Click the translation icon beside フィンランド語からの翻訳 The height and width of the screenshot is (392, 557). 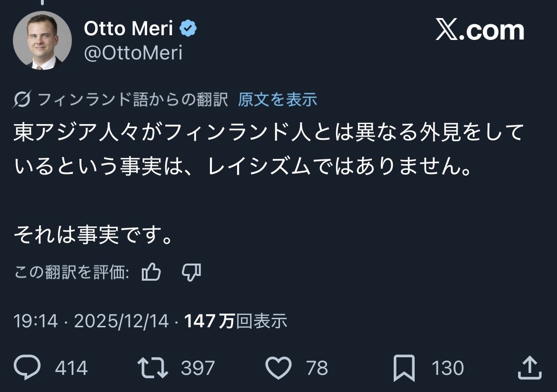[22, 99]
